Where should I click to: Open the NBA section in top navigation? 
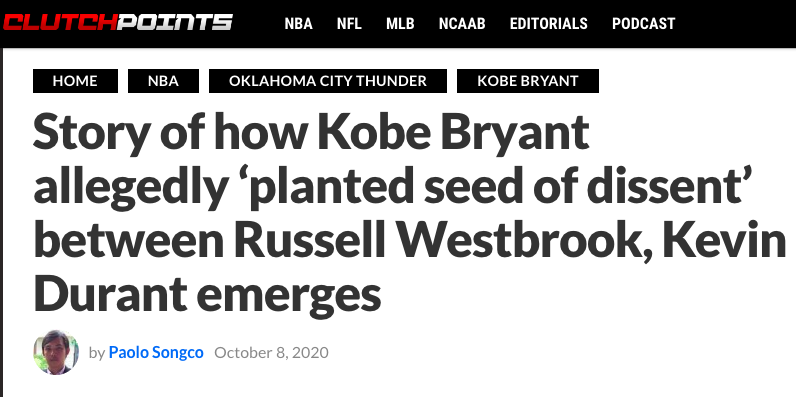click(298, 24)
